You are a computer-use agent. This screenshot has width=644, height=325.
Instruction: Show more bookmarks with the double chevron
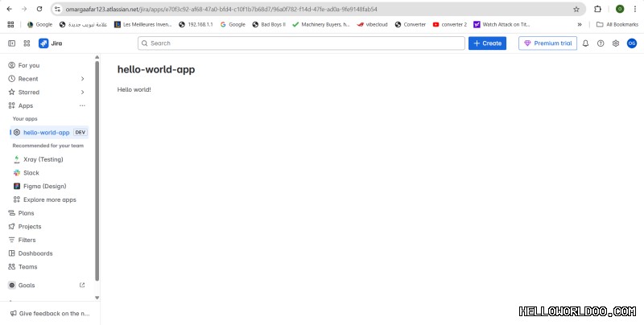580,25
